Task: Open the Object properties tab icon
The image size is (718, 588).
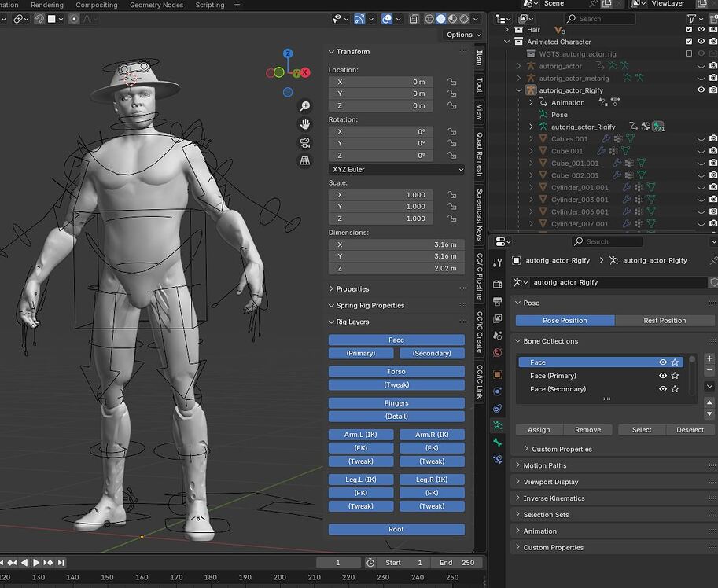Action: click(x=498, y=374)
